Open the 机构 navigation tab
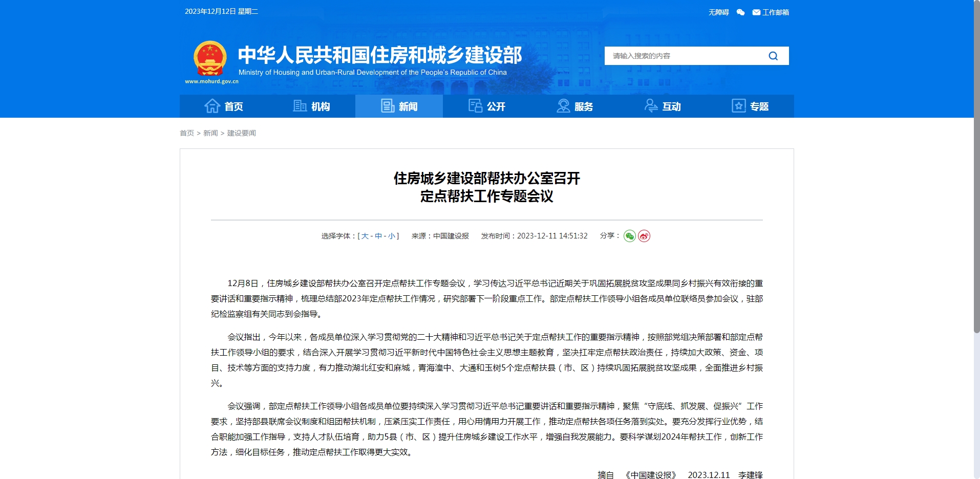The width and height of the screenshot is (980, 479). pyautogui.click(x=311, y=106)
